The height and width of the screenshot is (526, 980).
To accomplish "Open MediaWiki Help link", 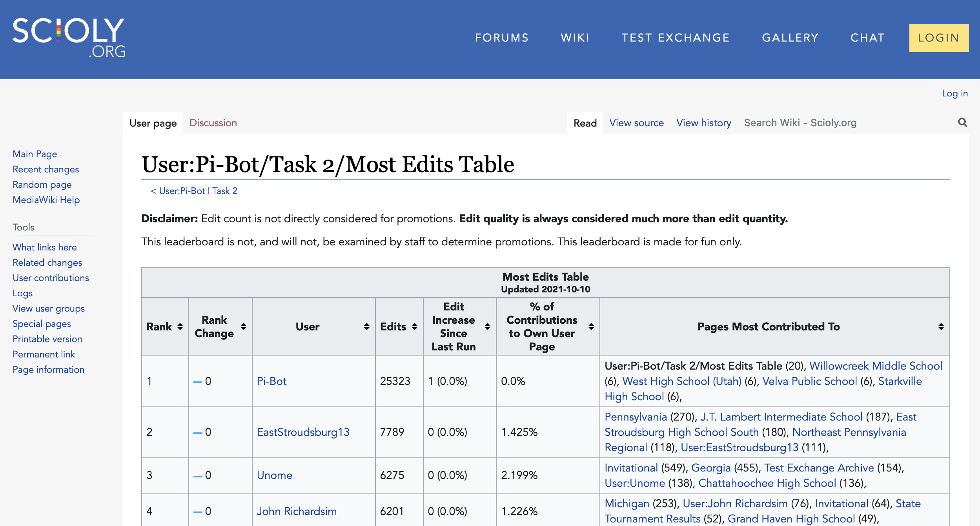I will coord(46,200).
